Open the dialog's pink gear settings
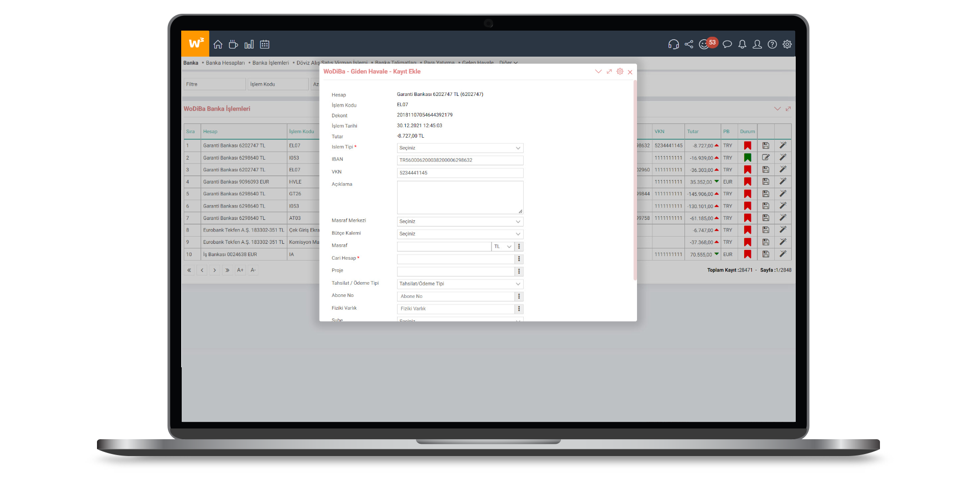The width and height of the screenshot is (980, 479). pyautogui.click(x=620, y=71)
